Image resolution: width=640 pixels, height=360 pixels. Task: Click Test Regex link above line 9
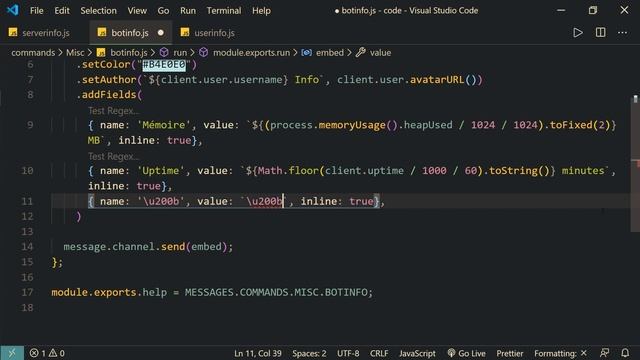pos(113,111)
